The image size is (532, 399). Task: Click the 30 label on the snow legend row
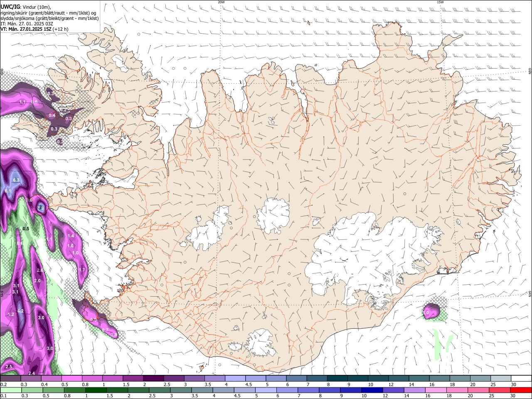[514, 384]
